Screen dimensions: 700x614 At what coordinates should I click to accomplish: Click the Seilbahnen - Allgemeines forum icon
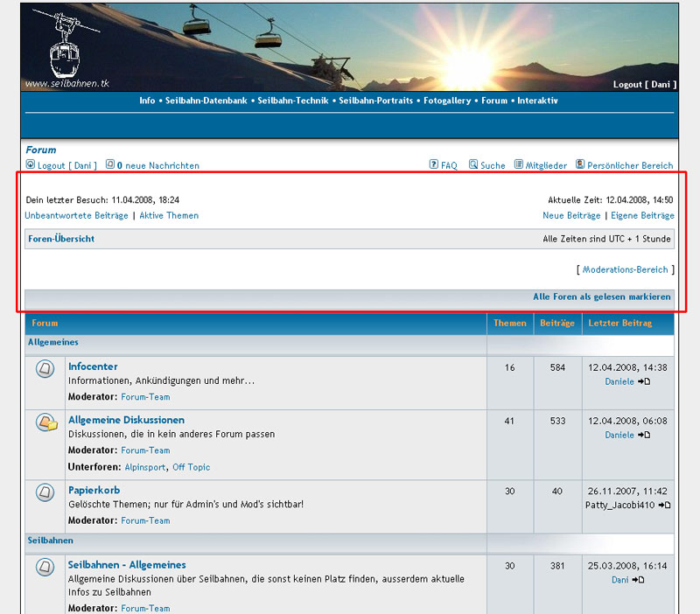(x=45, y=568)
